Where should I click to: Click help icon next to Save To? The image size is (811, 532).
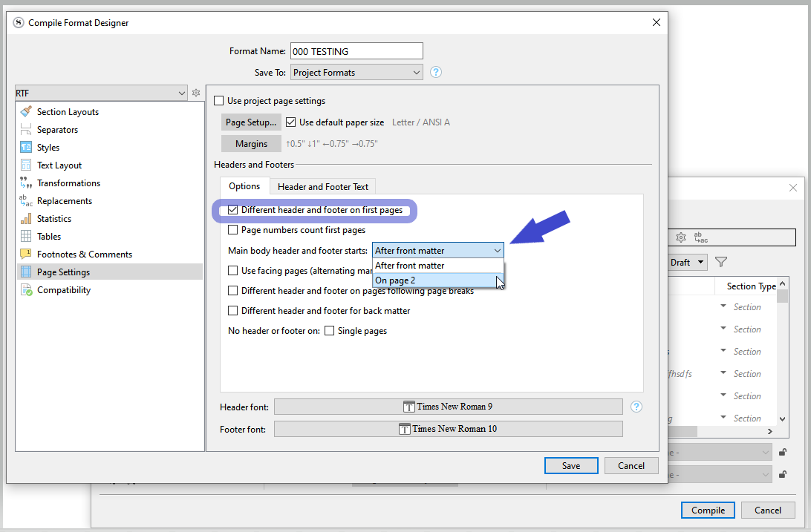[436, 72]
